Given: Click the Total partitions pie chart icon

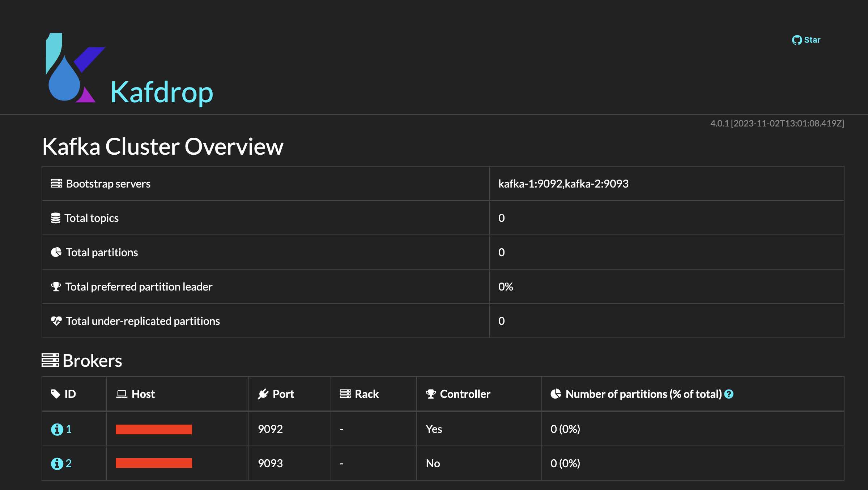Looking at the screenshot, I should 56,252.
